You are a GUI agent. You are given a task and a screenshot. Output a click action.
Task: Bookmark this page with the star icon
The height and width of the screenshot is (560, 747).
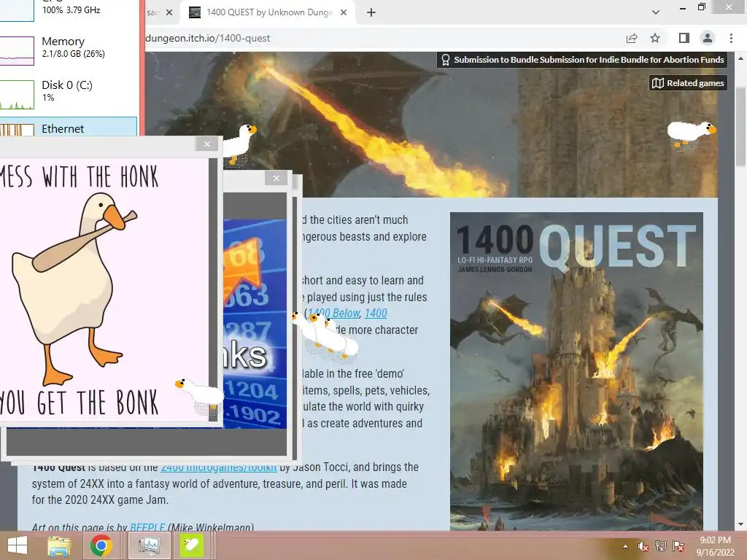pos(655,38)
